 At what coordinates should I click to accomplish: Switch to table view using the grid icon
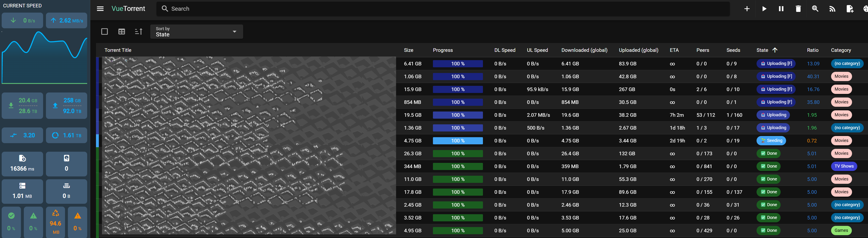tap(122, 31)
